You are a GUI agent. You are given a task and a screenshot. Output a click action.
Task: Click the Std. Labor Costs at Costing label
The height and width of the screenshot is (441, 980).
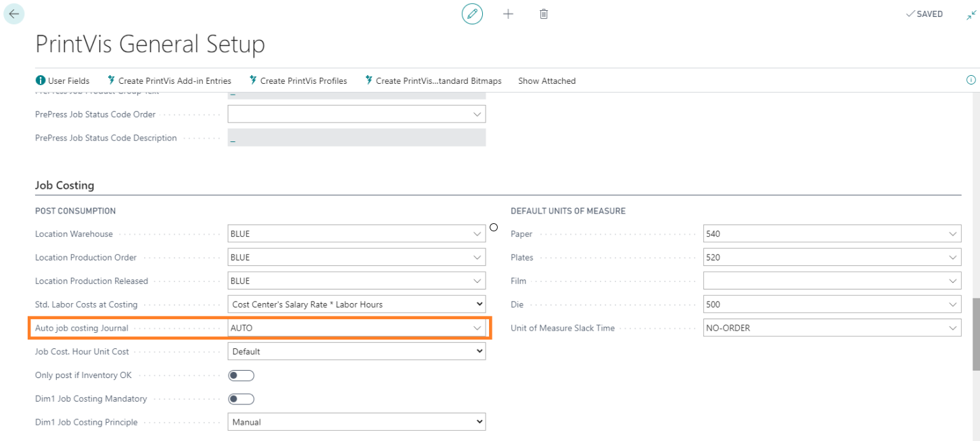(x=86, y=304)
